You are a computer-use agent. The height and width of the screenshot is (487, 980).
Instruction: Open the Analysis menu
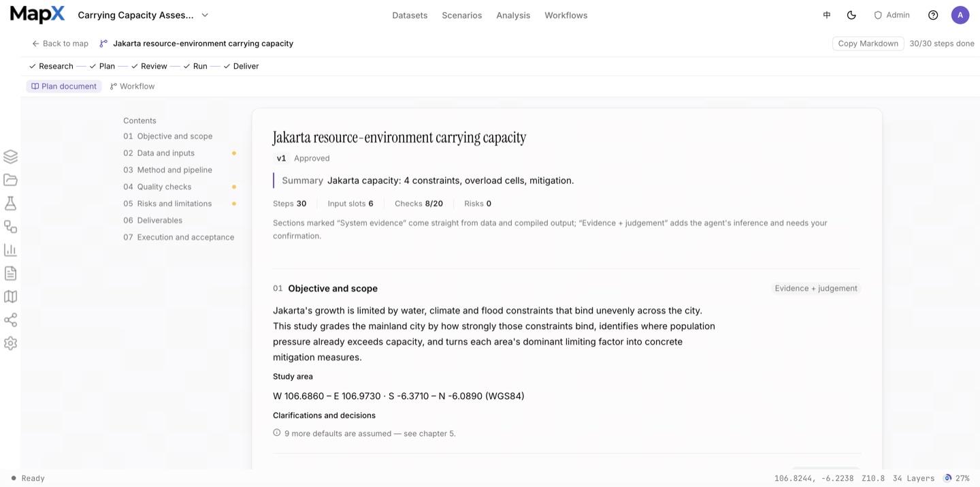[x=513, y=15]
